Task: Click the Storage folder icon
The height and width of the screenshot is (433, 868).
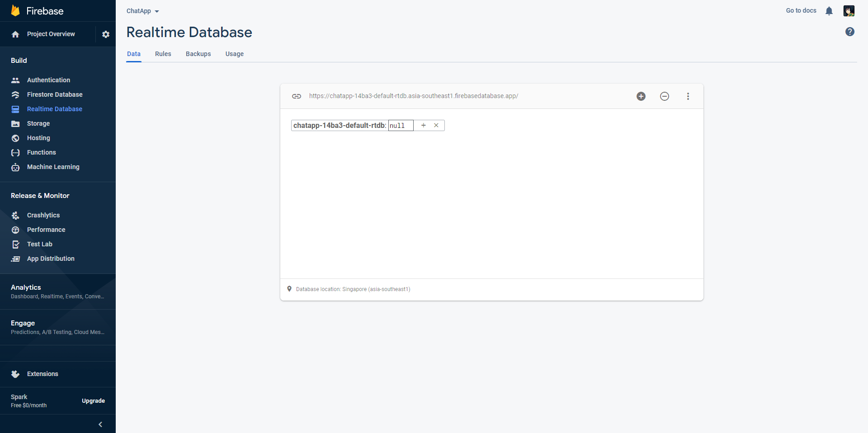Action: 15,123
